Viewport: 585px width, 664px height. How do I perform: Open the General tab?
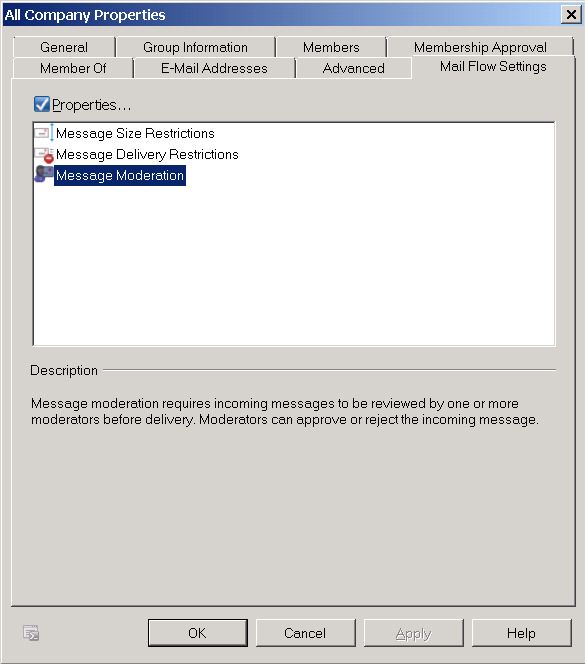click(x=64, y=47)
